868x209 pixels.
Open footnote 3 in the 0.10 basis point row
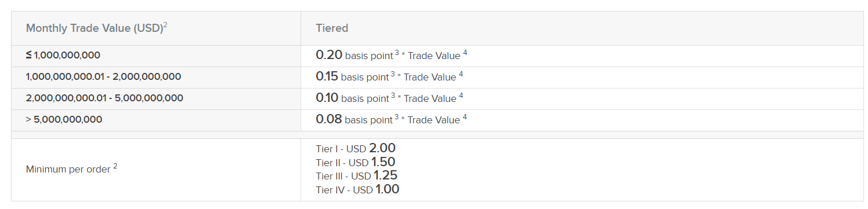tap(393, 96)
